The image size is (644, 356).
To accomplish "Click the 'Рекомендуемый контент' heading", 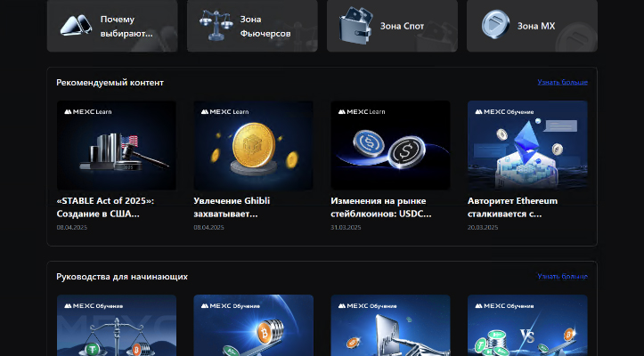I will click(110, 83).
